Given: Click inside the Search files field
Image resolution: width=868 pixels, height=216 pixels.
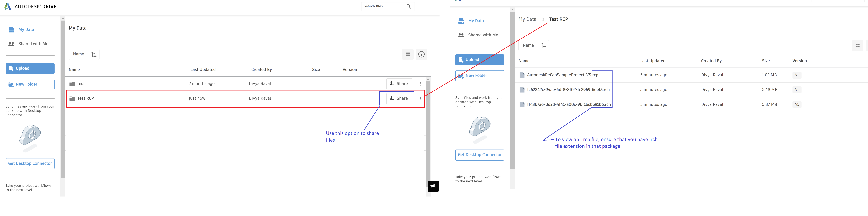Looking at the screenshot, I should point(381,6).
